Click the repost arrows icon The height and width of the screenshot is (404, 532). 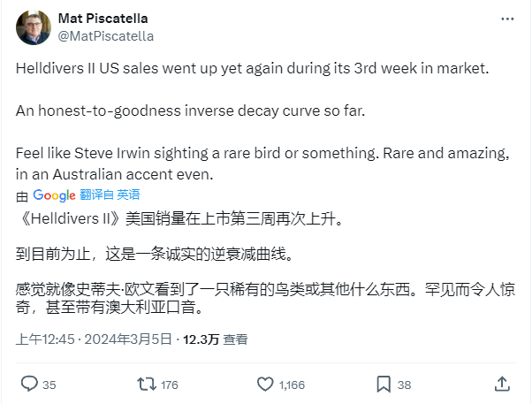(148, 384)
